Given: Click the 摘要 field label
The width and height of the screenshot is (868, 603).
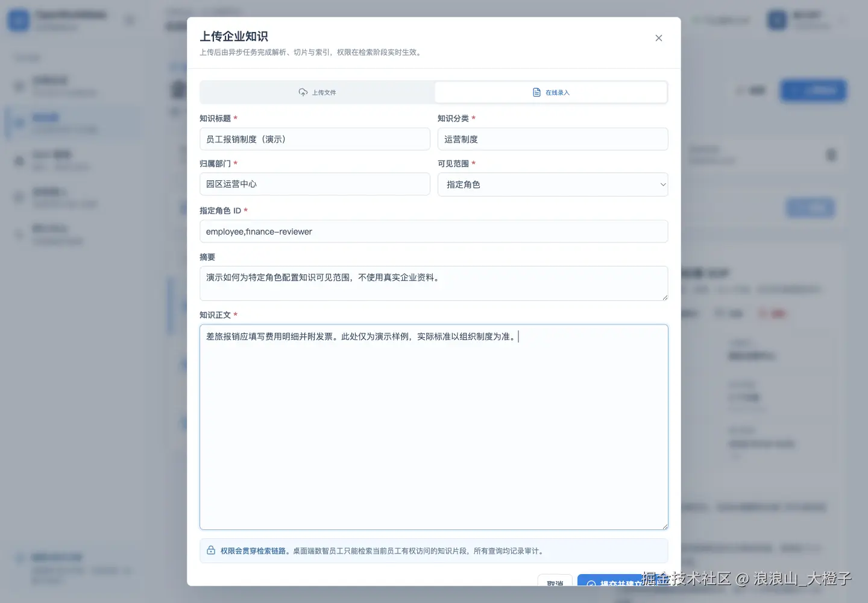Looking at the screenshot, I should point(207,257).
